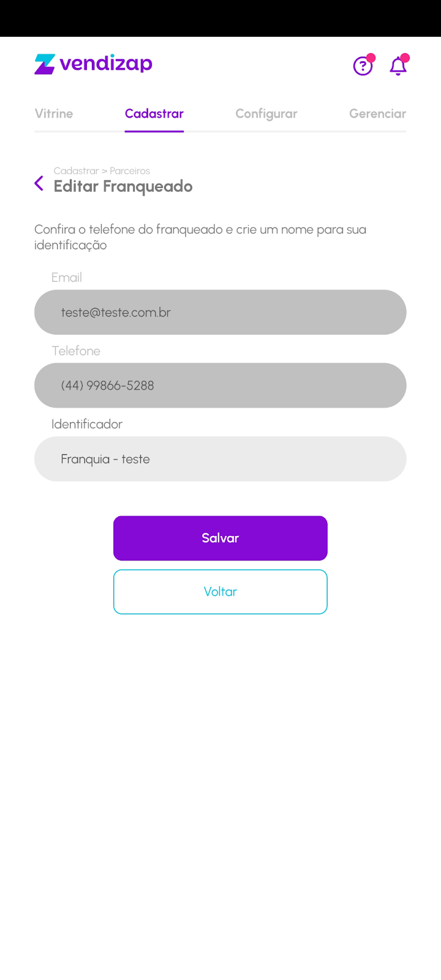Click the purple back chevron arrow
This screenshot has width=441, height=980.
point(39,183)
